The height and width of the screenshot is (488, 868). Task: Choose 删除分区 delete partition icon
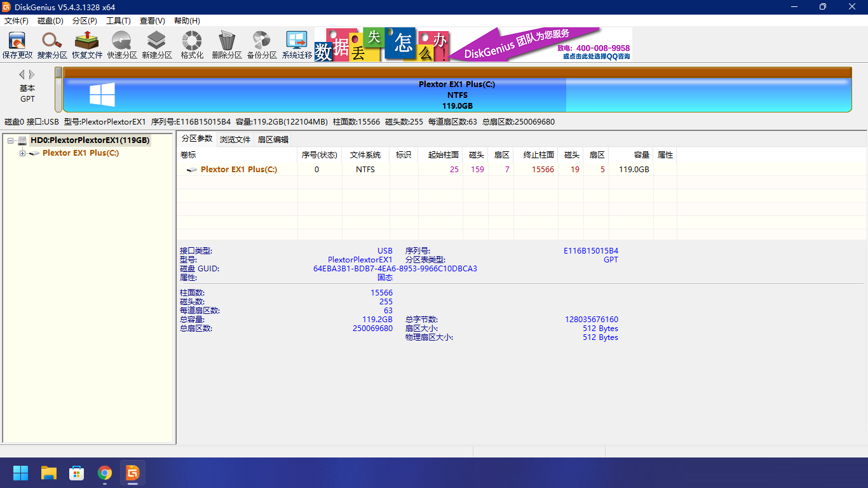coord(227,44)
